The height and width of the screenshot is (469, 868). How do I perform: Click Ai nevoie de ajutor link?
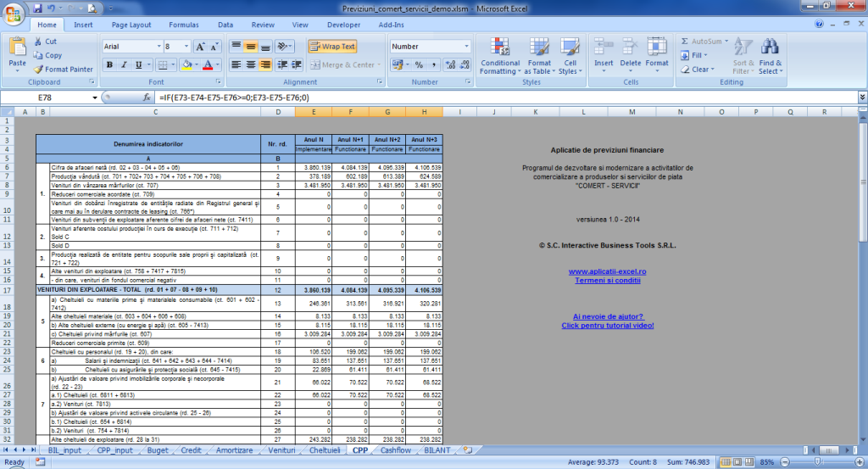pos(608,316)
